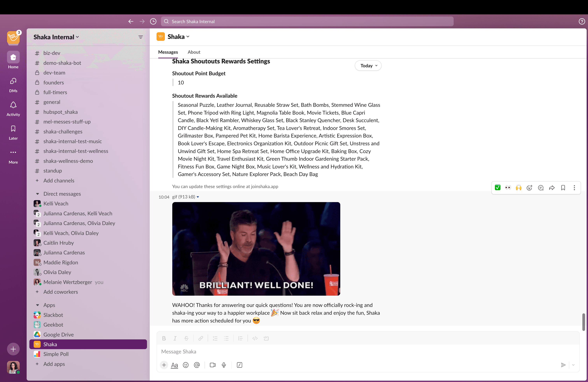588x382 pixels.
Task: Collapse the Apps section
Action: click(x=38, y=305)
